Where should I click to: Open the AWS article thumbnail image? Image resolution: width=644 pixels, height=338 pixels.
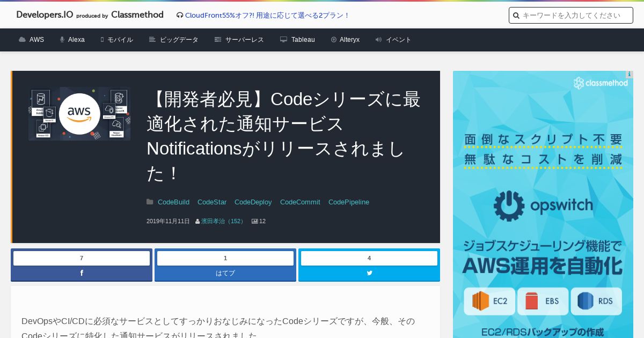coord(79,114)
